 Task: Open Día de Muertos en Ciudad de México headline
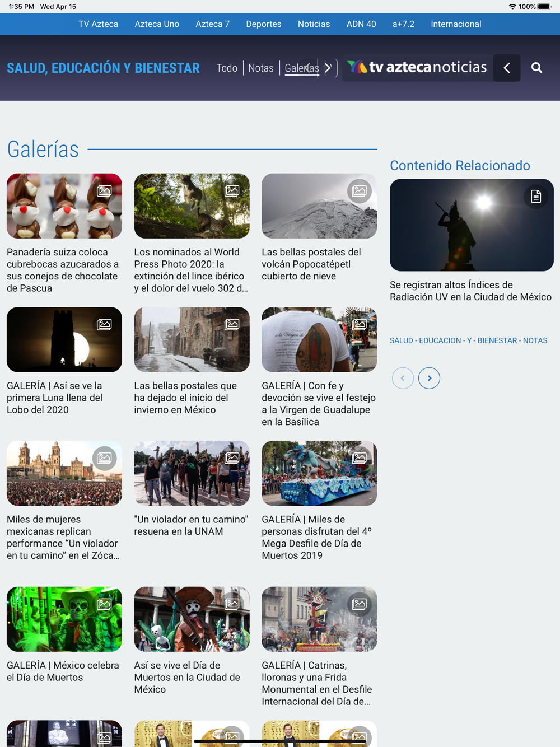(187, 678)
